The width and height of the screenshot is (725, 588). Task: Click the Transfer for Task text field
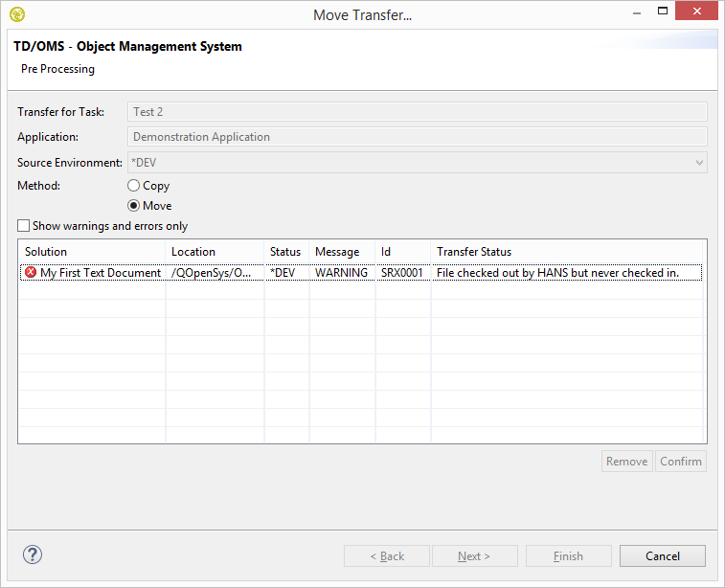tap(417, 112)
